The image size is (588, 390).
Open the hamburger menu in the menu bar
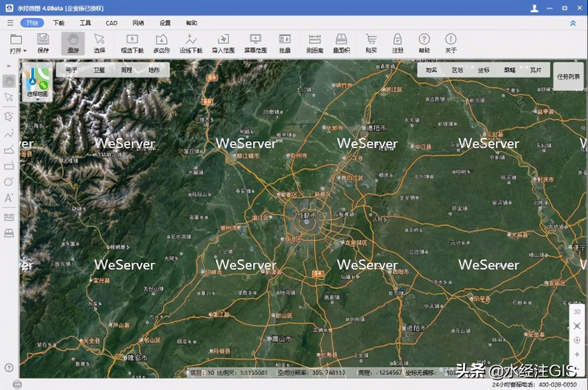click(10, 23)
